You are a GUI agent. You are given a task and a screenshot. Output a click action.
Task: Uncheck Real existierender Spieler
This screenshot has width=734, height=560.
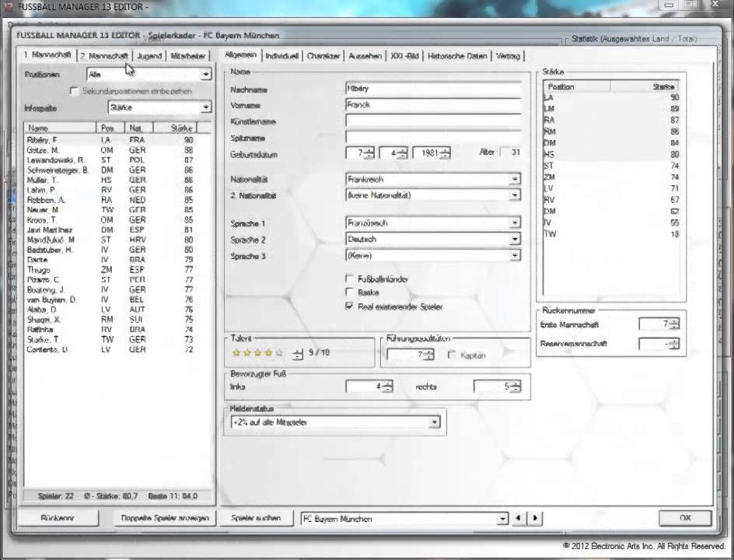[349, 306]
